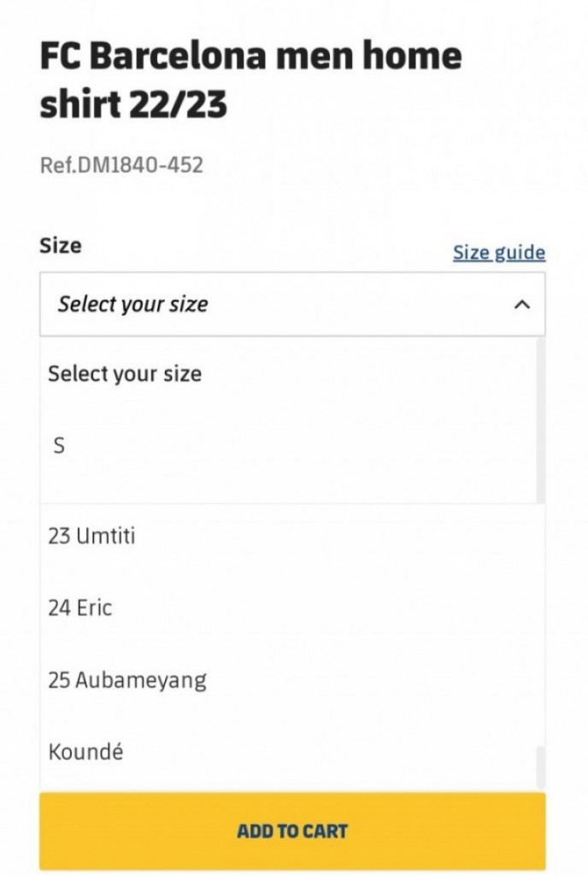Choose size S from the list
The height and width of the screenshot is (875, 588).
pos(59,444)
